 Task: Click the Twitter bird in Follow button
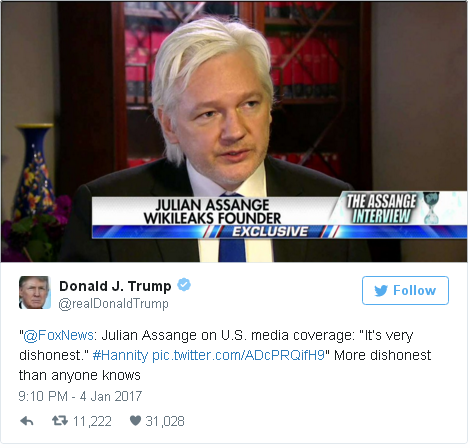point(381,291)
